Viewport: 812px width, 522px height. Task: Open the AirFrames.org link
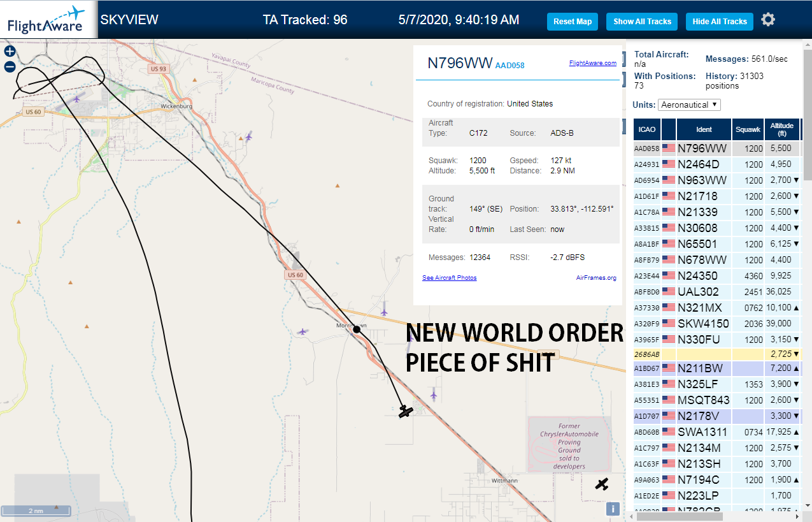coord(596,278)
